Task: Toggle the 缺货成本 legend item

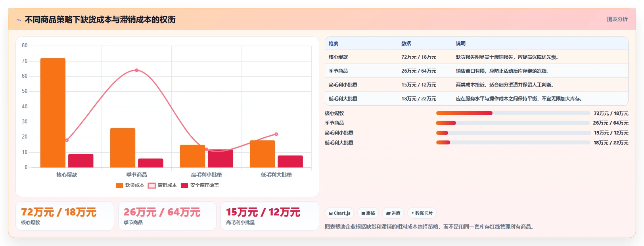Action: pyautogui.click(x=130, y=185)
